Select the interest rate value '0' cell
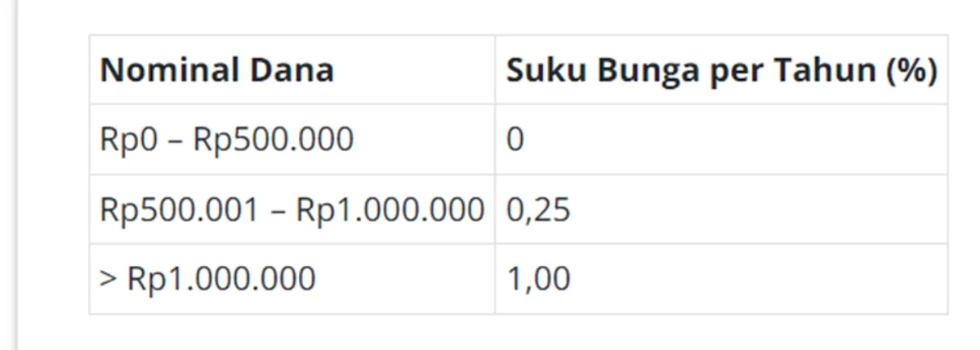Image resolution: width=980 pixels, height=350 pixels. (721, 140)
